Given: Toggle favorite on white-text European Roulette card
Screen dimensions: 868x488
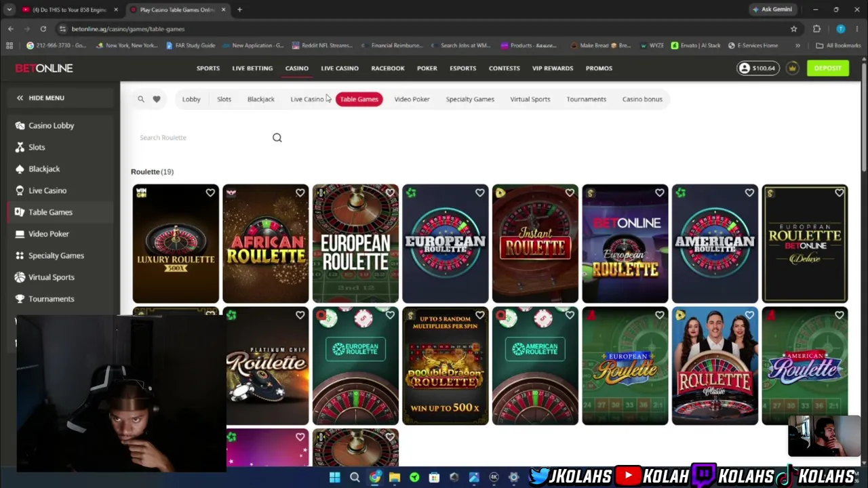Looking at the screenshot, I should tap(390, 193).
